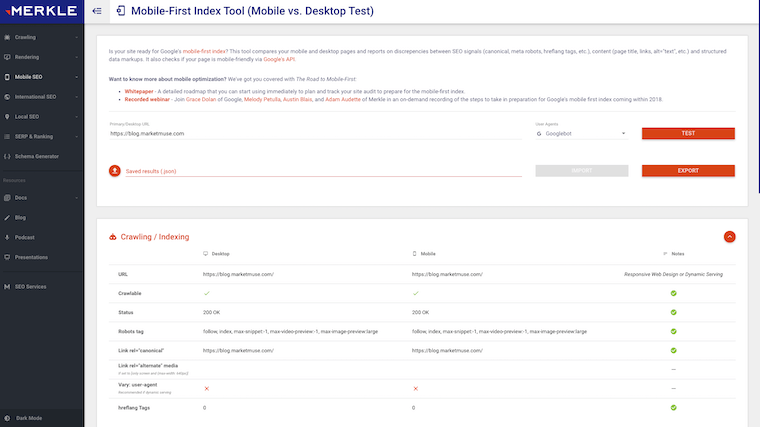Click the Mobile column header
Image resolution: width=760 pixels, height=427 pixels.
pyautogui.click(x=424, y=254)
